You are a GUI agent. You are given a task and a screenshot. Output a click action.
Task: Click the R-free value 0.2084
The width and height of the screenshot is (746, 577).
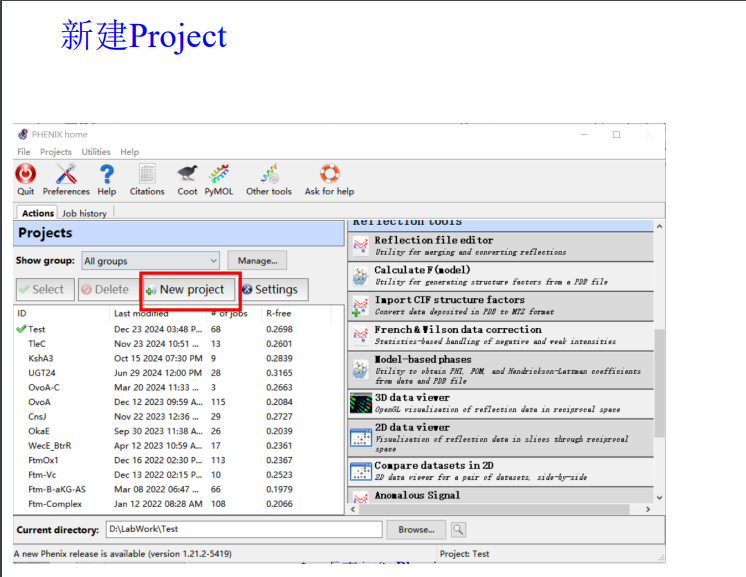pyautogui.click(x=279, y=402)
